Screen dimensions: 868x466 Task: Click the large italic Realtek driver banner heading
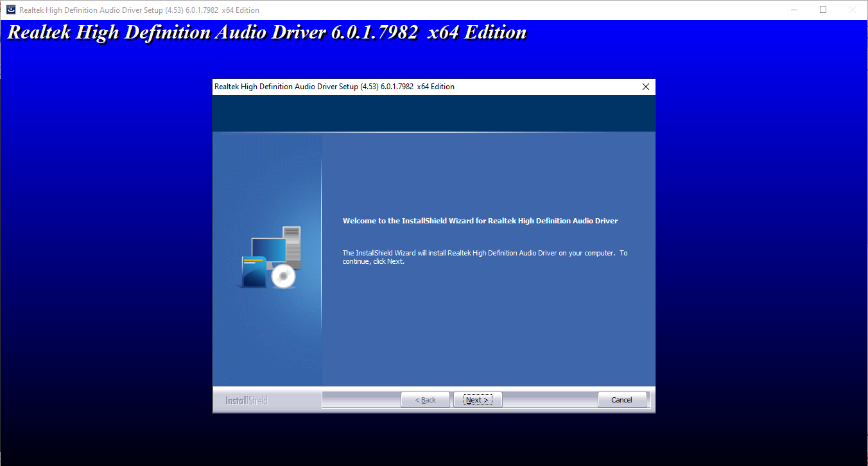267,33
